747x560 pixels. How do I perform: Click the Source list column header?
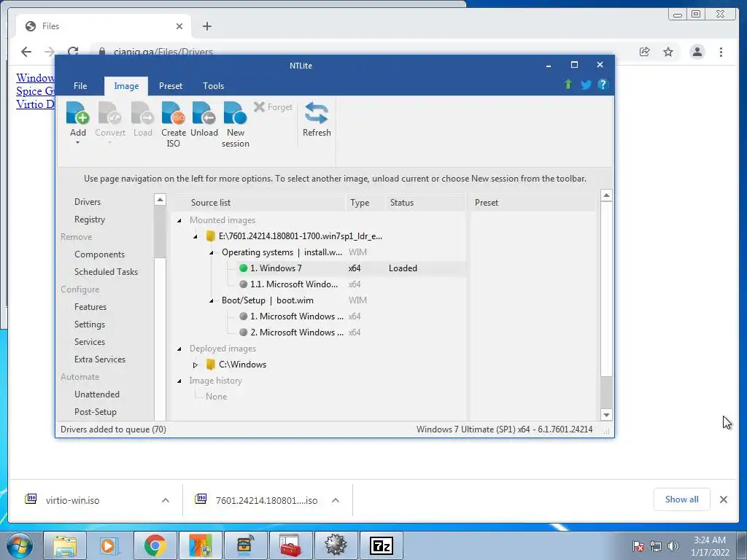(x=211, y=203)
